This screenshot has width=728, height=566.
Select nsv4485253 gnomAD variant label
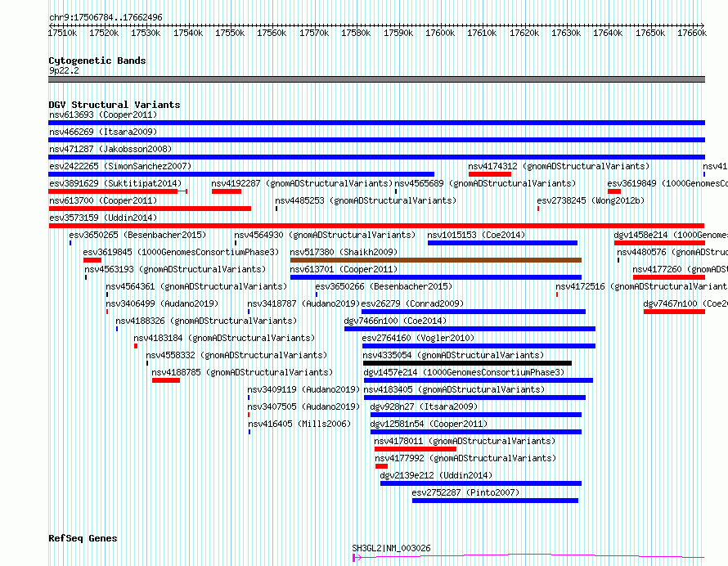366,200
